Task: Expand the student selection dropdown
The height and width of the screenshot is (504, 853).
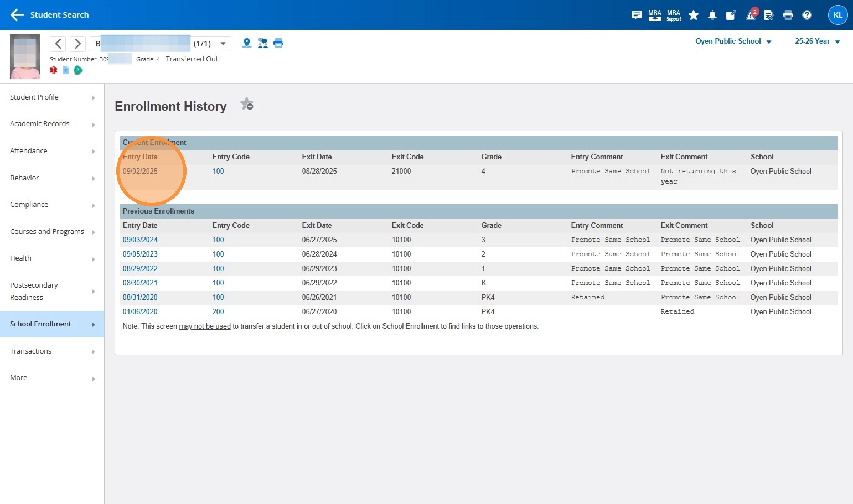Action: click(223, 44)
